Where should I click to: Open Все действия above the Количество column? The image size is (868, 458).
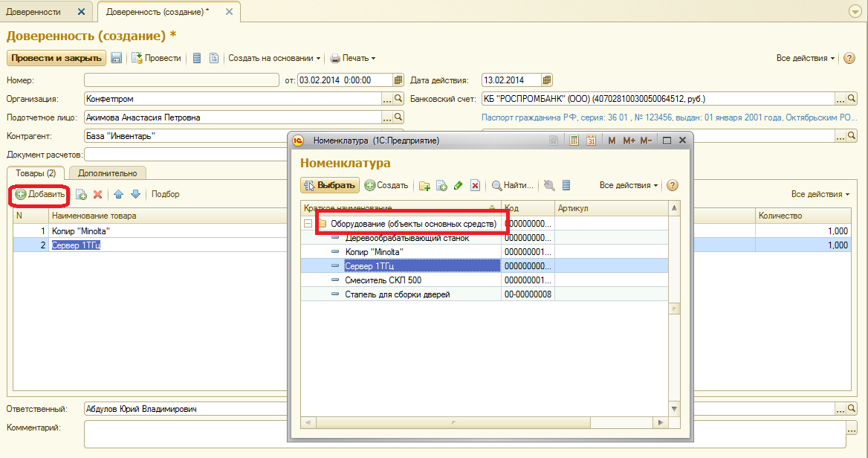820,194
